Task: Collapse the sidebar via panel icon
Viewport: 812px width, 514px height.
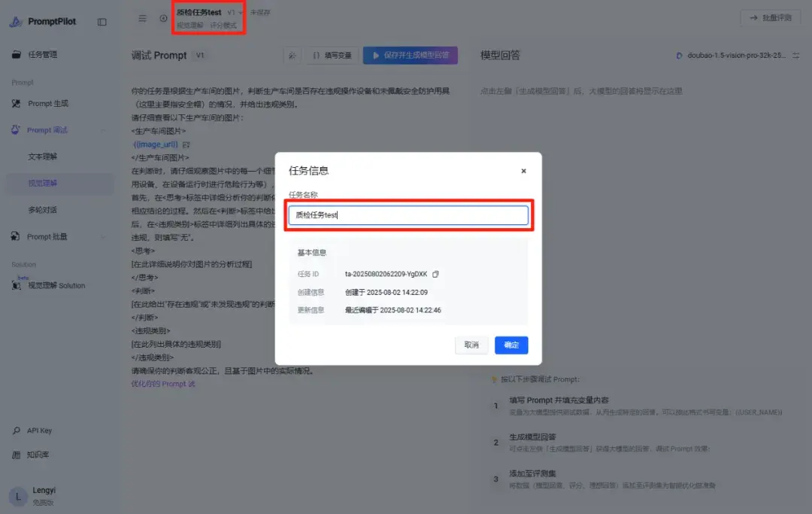Action: [102, 22]
